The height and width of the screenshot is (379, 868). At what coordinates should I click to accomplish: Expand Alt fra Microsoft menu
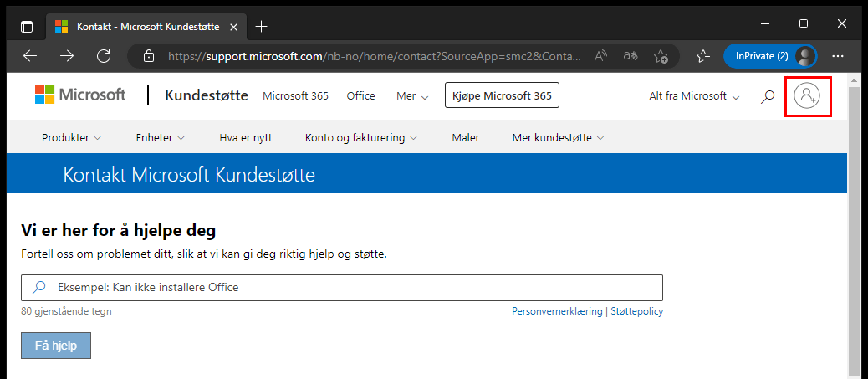[694, 96]
